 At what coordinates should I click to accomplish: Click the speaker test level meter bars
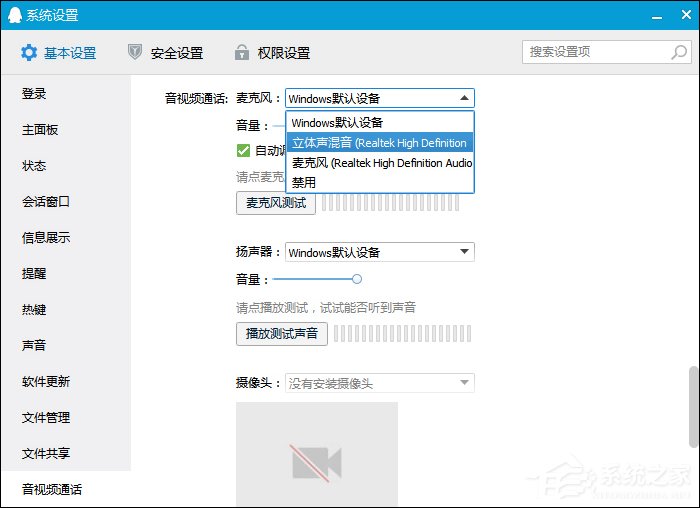pos(403,333)
